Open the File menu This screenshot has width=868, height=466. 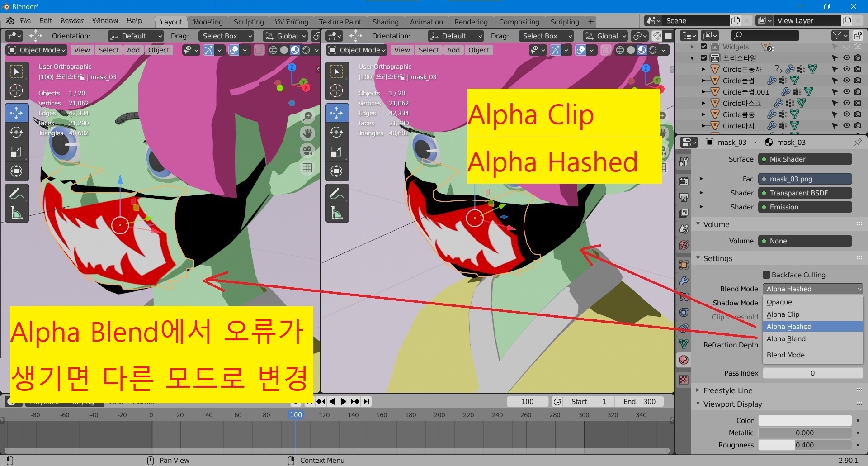pyautogui.click(x=25, y=21)
